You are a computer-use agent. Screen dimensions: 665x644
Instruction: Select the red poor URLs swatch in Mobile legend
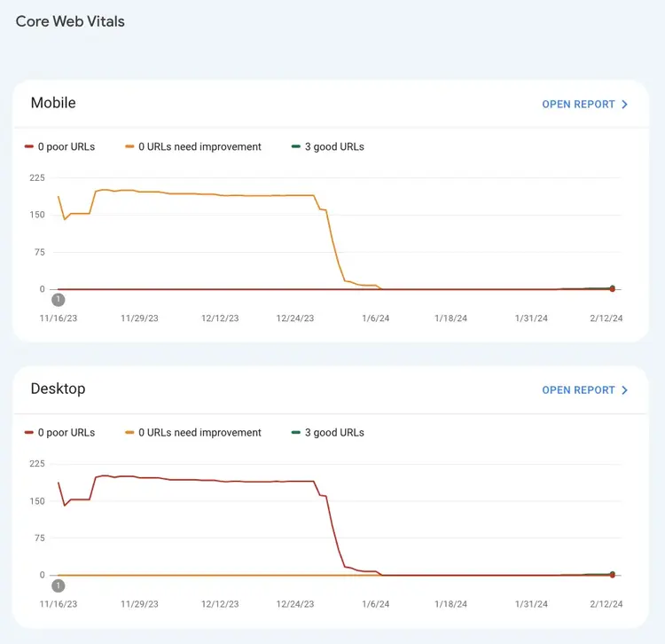click(29, 146)
